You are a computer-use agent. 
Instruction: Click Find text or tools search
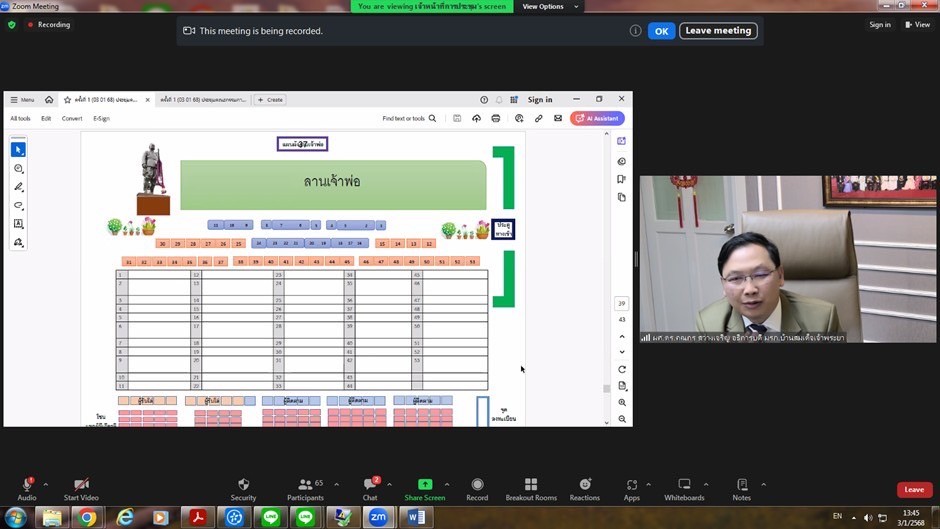pos(409,118)
